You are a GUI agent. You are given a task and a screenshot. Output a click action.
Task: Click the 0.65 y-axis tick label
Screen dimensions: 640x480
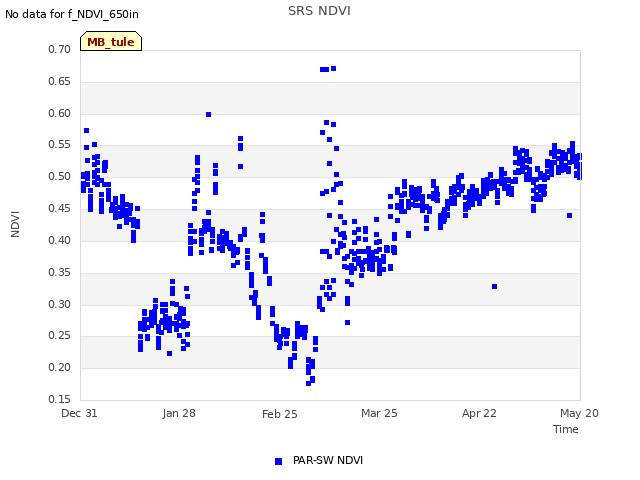[x=60, y=81]
